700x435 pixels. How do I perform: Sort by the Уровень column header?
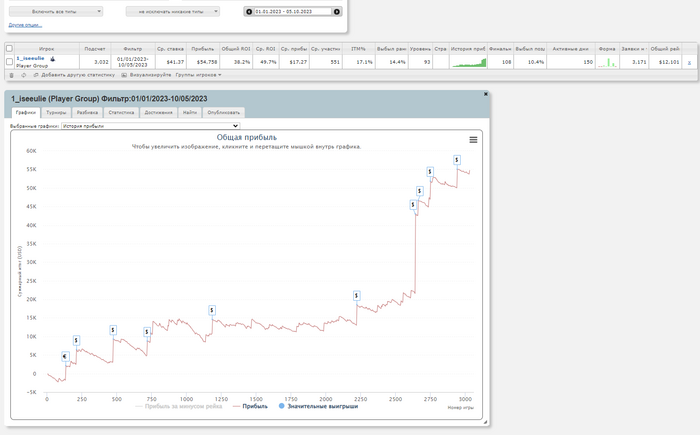click(420, 49)
